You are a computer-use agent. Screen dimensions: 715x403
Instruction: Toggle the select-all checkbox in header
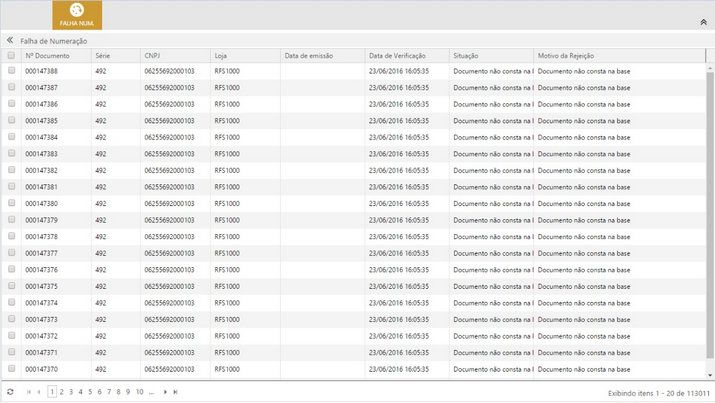tap(12, 56)
